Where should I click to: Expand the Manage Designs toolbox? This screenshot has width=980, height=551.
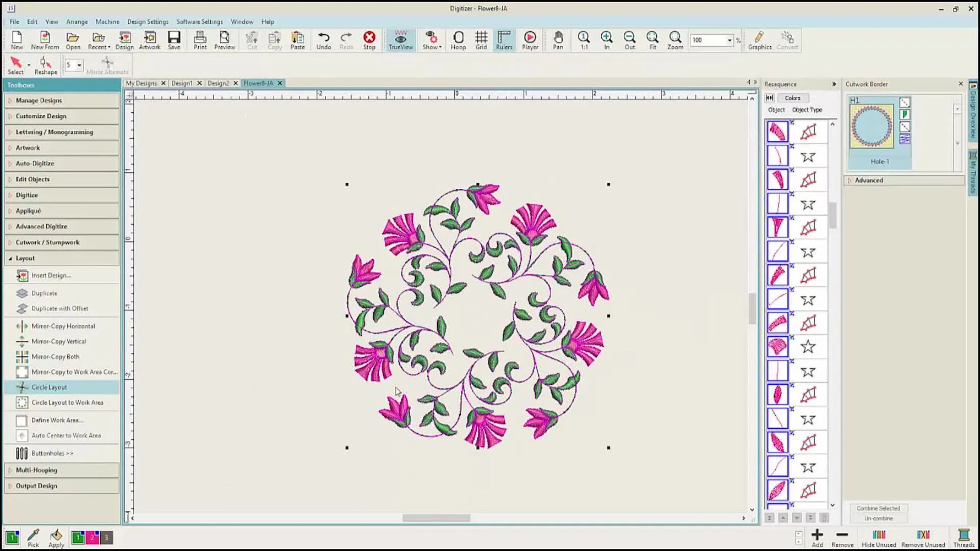point(62,100)
